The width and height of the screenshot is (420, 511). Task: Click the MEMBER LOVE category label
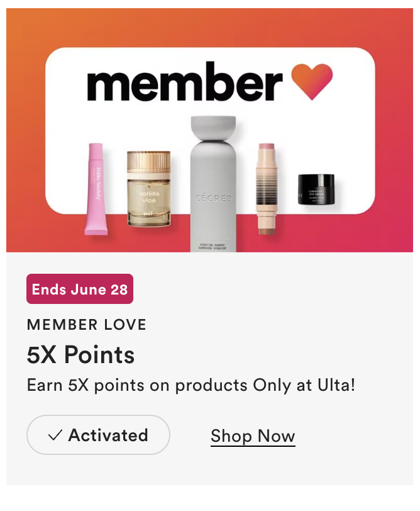[x=87, y=325]
